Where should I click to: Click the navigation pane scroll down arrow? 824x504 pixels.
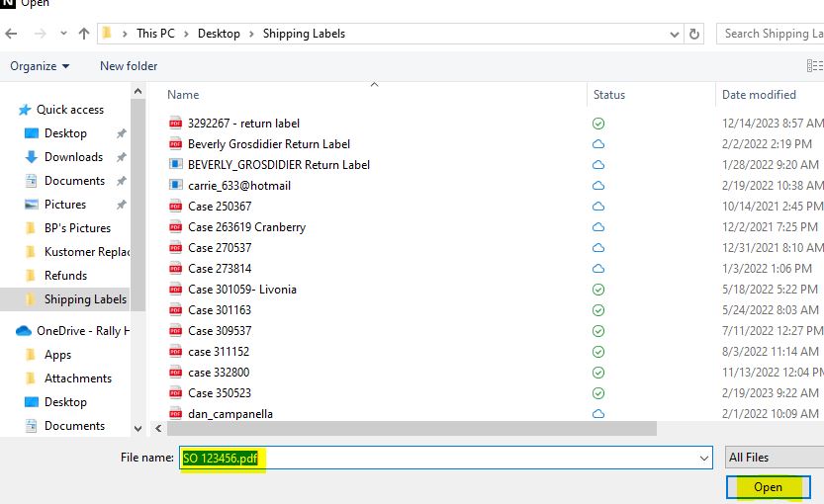(x=137, y=429)
